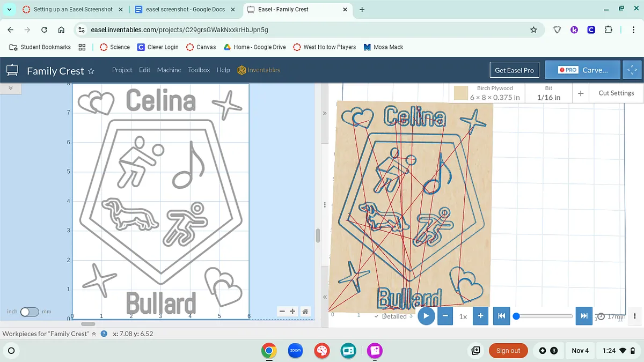The width and height of the screenshot is (644, 362).
Task: Toggle units between inch and mm
Action: [30, 312]
